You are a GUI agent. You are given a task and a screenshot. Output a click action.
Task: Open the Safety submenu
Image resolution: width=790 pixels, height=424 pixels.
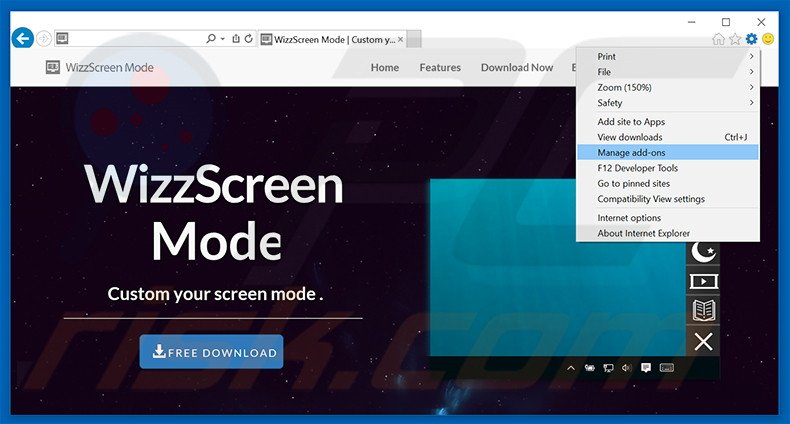(668, 103)
